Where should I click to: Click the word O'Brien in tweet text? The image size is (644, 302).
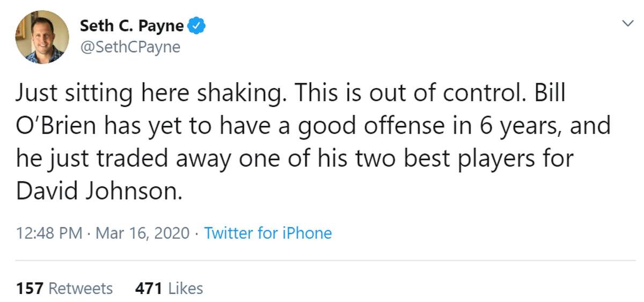(57, 126)
